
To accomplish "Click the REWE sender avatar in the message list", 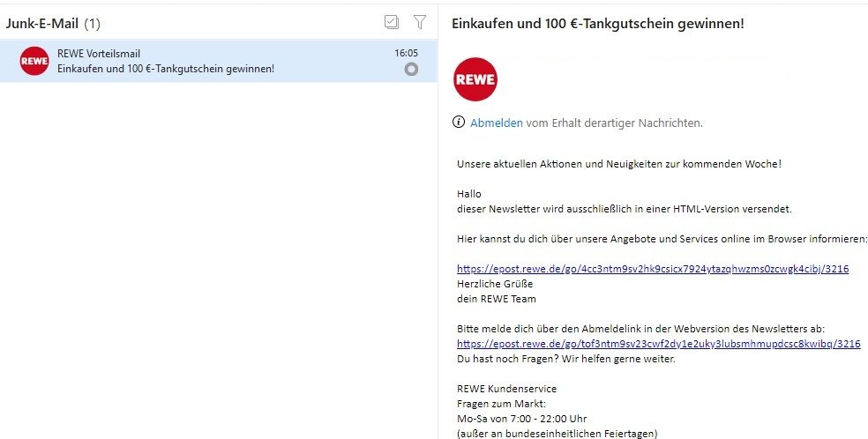I will pos(34,61).
